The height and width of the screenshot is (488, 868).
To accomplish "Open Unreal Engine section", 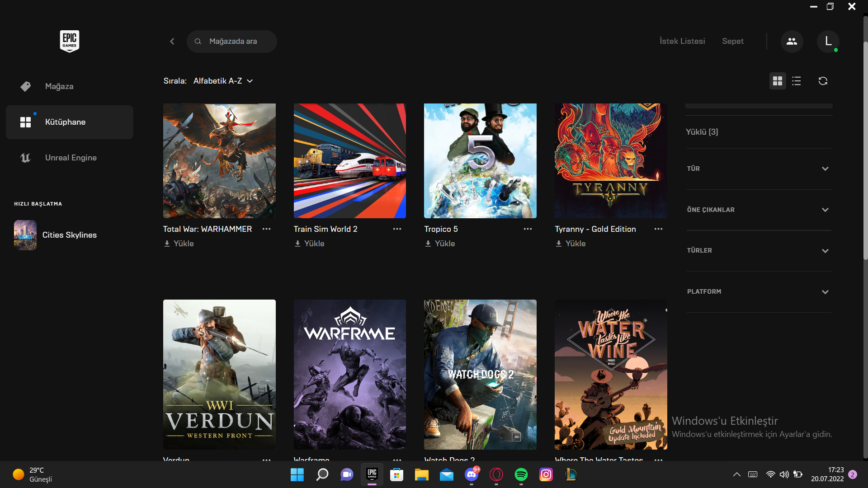I will pos(70,158).
